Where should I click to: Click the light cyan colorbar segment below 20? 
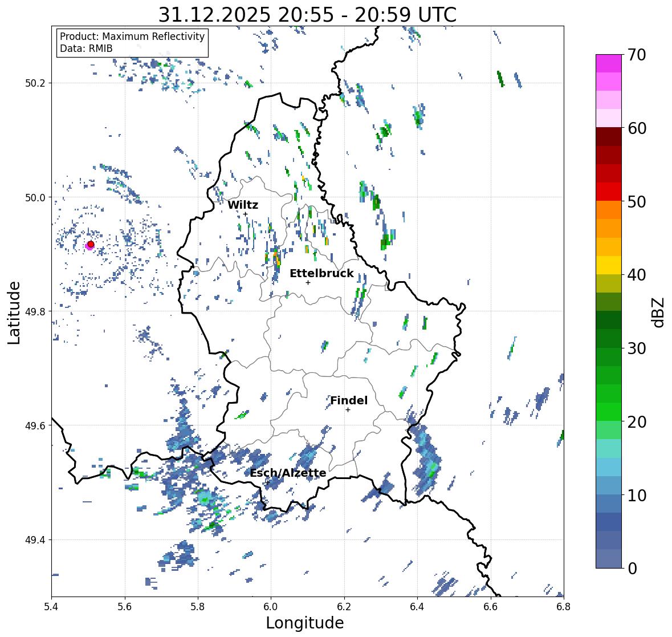(x=609, y=448)
